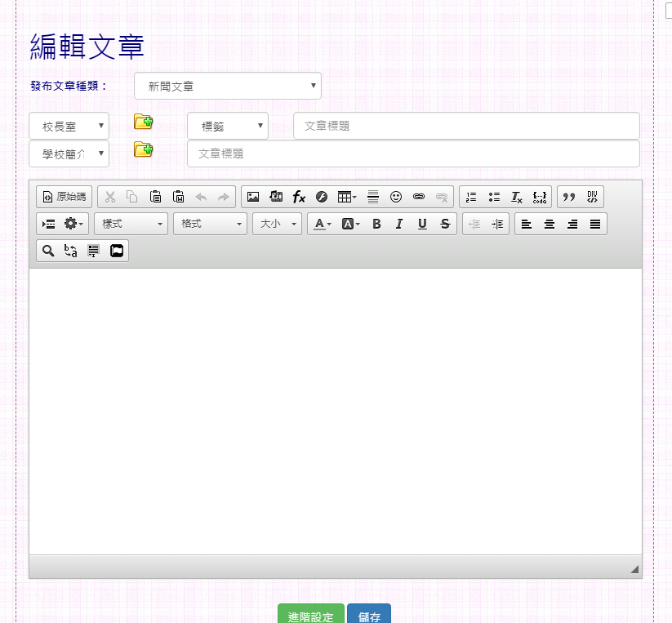
Task: Open the 校長室 category dropdown
Action: coord(69,126)
